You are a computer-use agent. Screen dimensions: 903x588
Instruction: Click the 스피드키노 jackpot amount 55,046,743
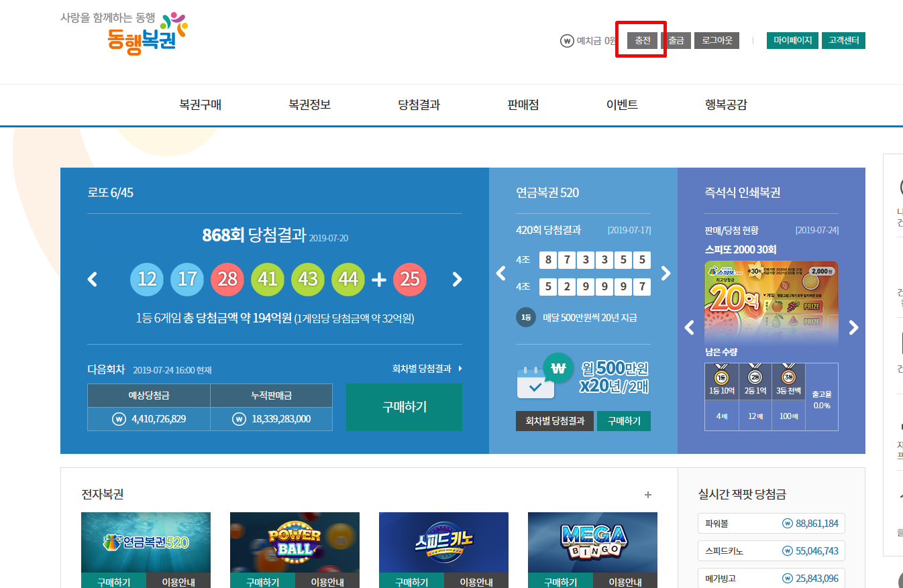[817, 552]
